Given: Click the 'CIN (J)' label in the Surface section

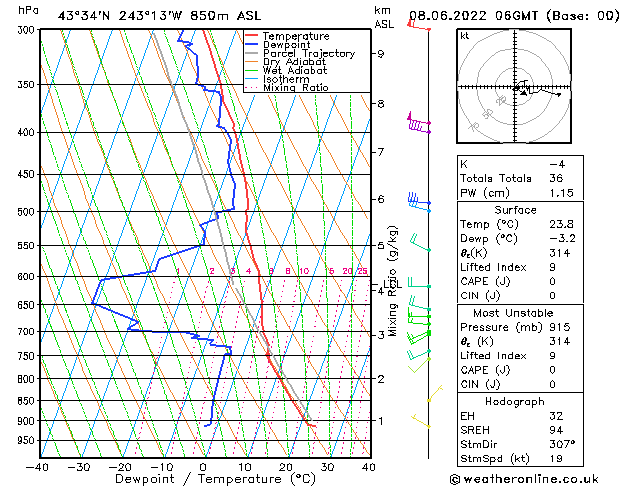Looking at the screenshot, I should [x=480, y=296].
